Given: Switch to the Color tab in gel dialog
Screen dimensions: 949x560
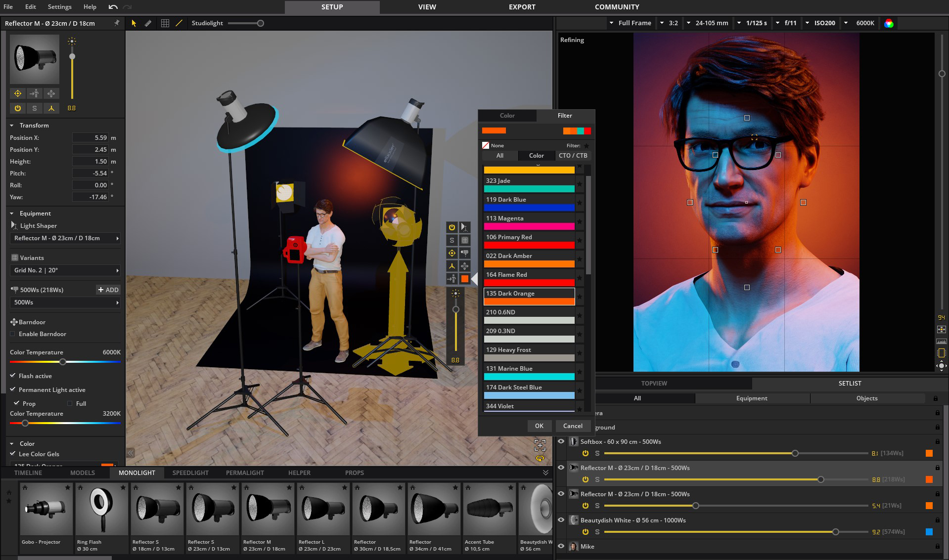Looking at the screenshot, I should point(507,116).
